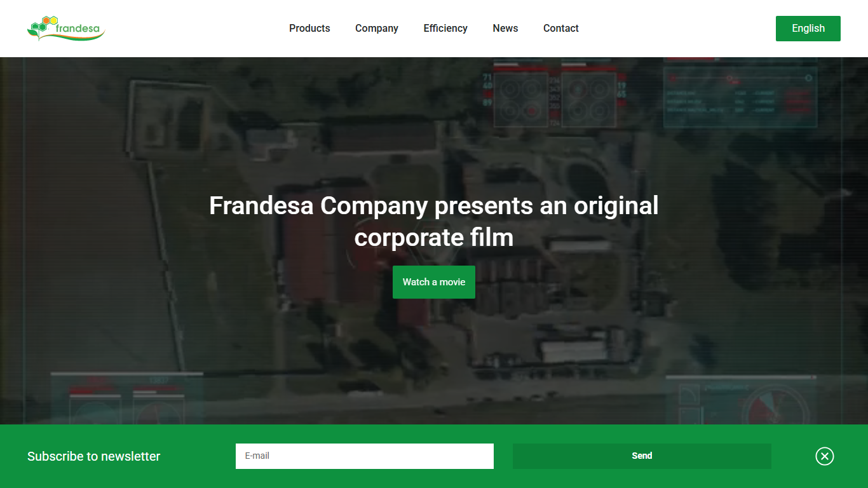Image resolution: width=868 pixels, height=488 pixels.
Task: Open the Company menu item
Action: [377, 29]
